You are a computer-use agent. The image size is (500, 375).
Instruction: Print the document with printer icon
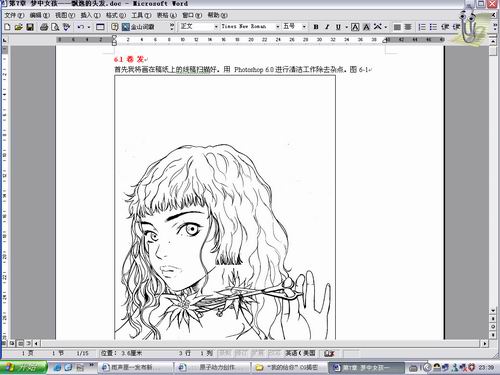[x=44, y=27]
